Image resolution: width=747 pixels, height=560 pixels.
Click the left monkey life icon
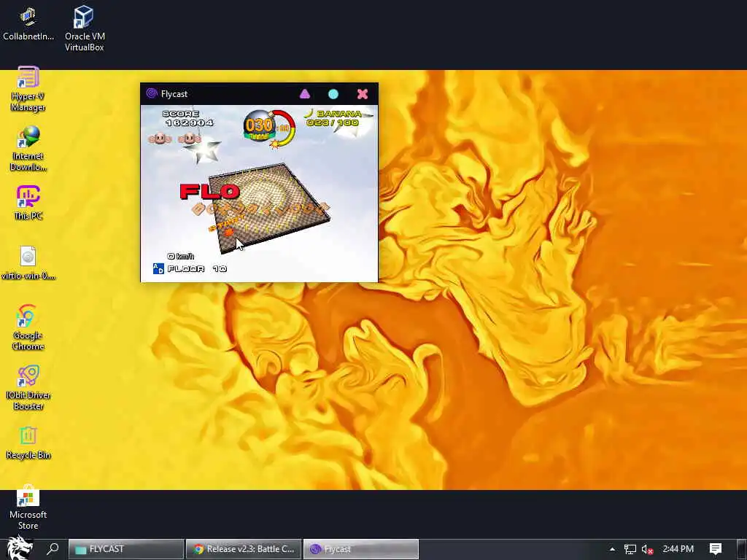coord(160,139)
